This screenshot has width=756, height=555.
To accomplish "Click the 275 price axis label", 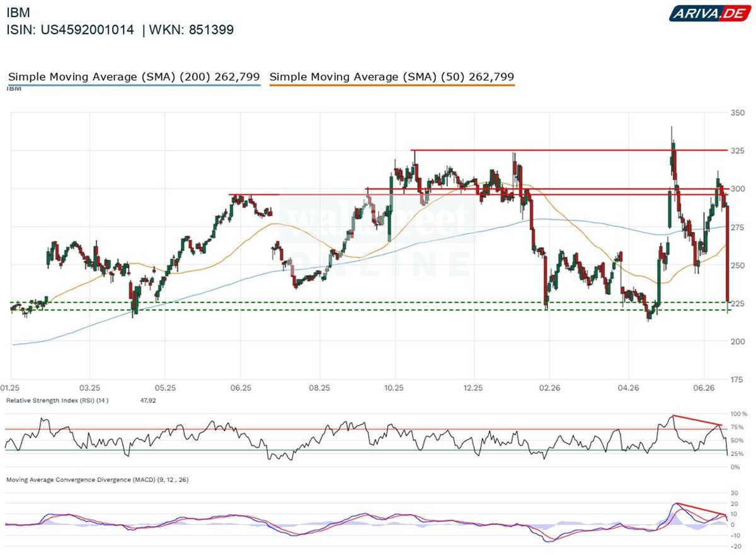I will tap(738, 227).
